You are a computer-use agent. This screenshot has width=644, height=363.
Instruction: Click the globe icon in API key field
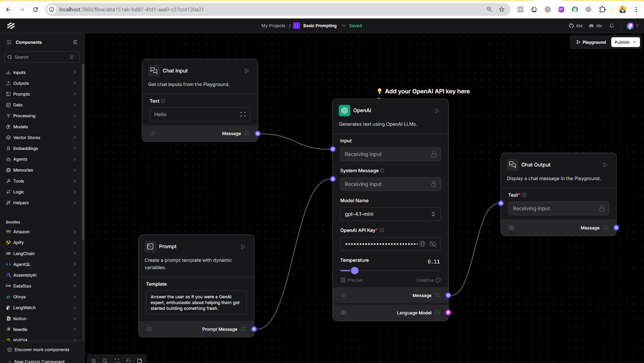tap(422, 244)
